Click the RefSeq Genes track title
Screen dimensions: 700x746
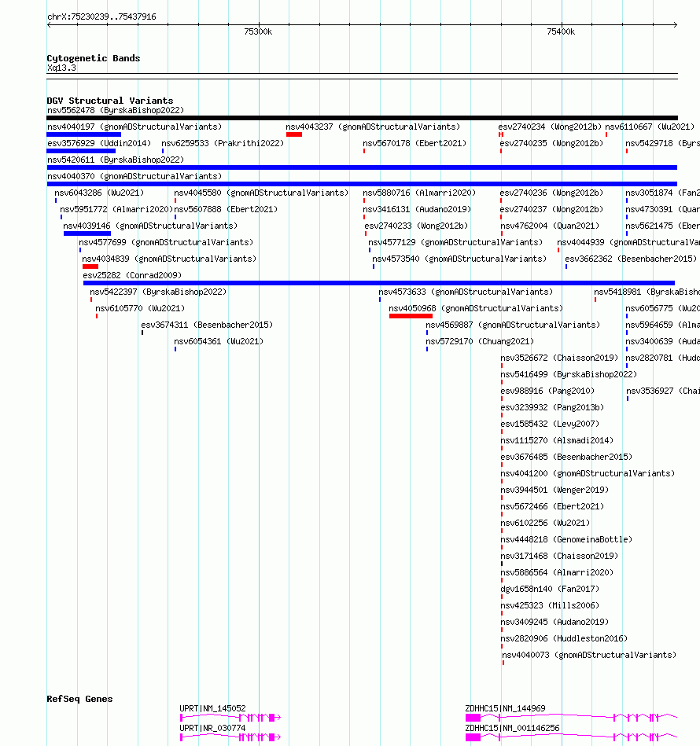79,699
